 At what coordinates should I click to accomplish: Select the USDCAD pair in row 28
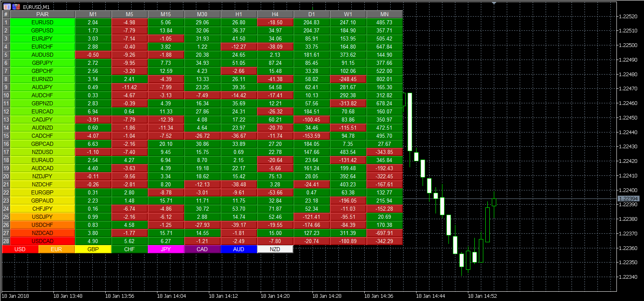43,241
